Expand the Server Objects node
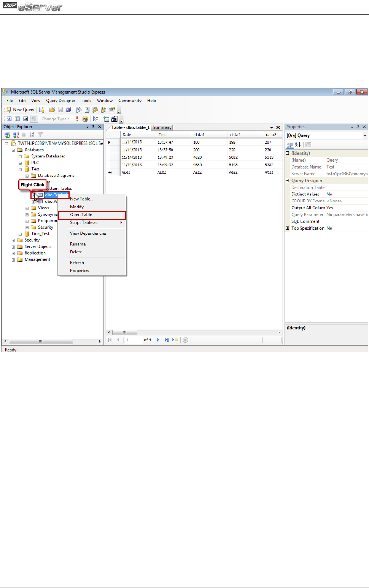Image resolution: width=369 pixels, height=588 pixels. pyautogui.click(x=13, y=247)
